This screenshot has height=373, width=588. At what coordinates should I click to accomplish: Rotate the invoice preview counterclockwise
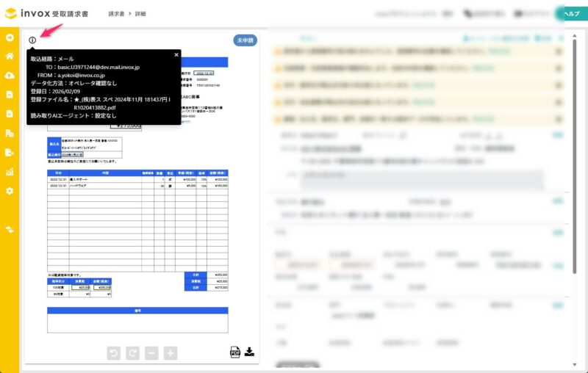tap(114, 353)
